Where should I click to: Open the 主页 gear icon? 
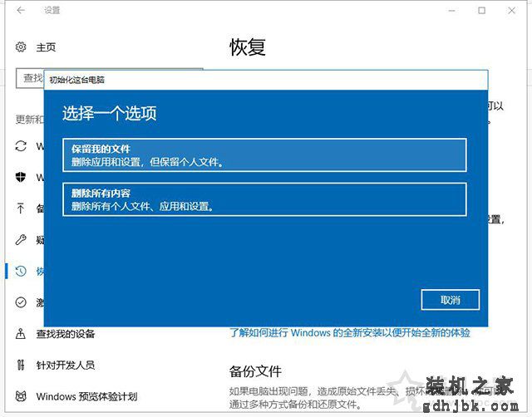21,47
